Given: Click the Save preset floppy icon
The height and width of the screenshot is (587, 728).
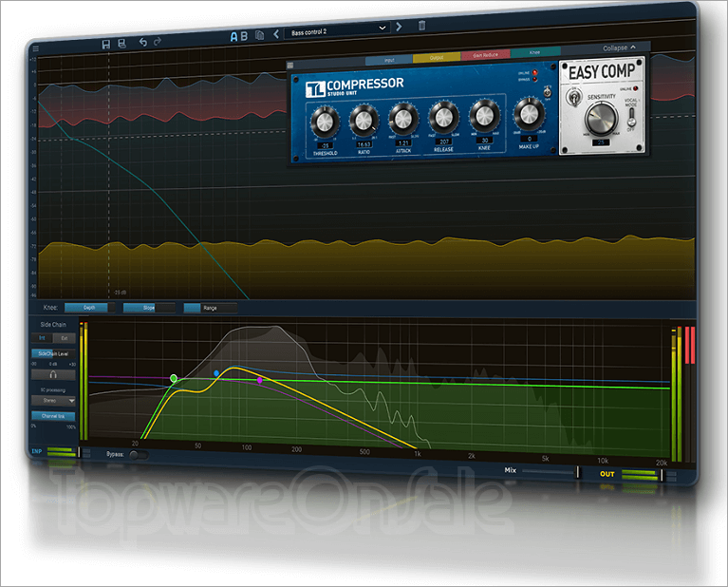Looking at the screenshot, I should tap(106, 44).
